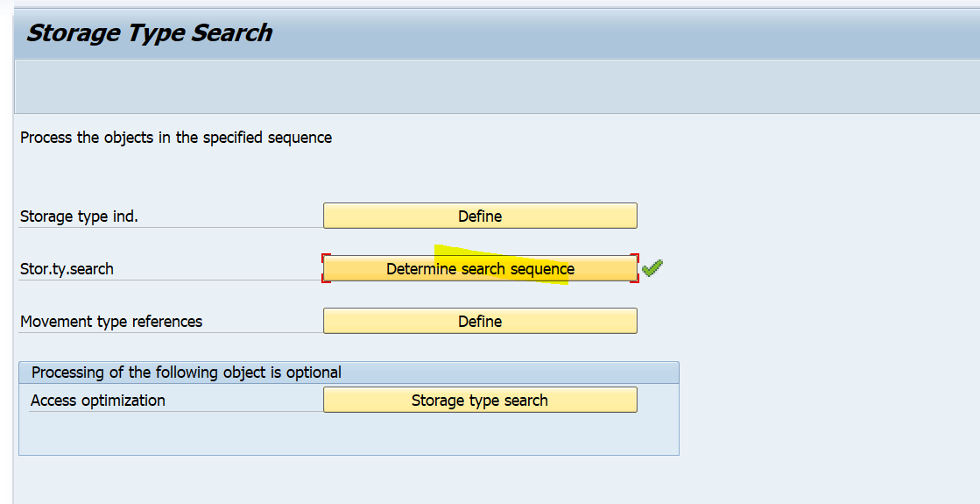Open Determine search sequence
Viewport: 980px width, 504px height.
[x=480, y=269]
